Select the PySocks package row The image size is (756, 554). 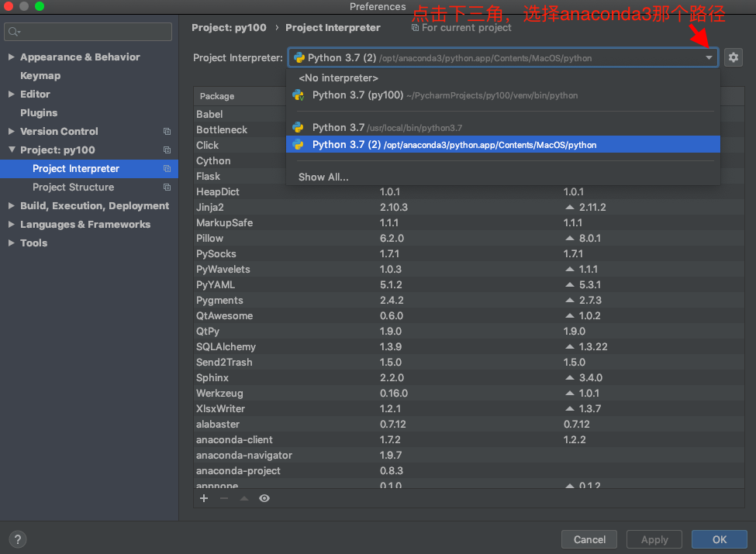(x=468, y=254)
